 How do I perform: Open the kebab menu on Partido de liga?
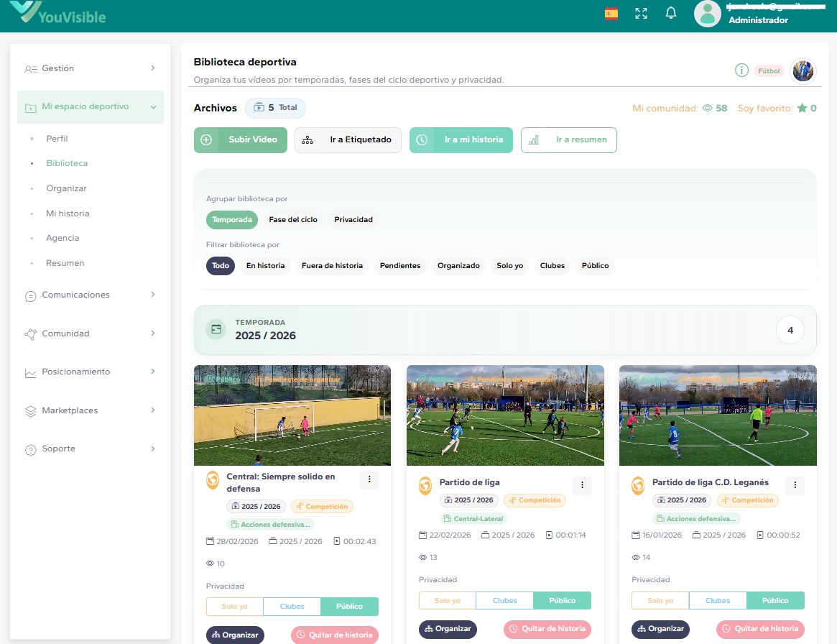point(582,485)
